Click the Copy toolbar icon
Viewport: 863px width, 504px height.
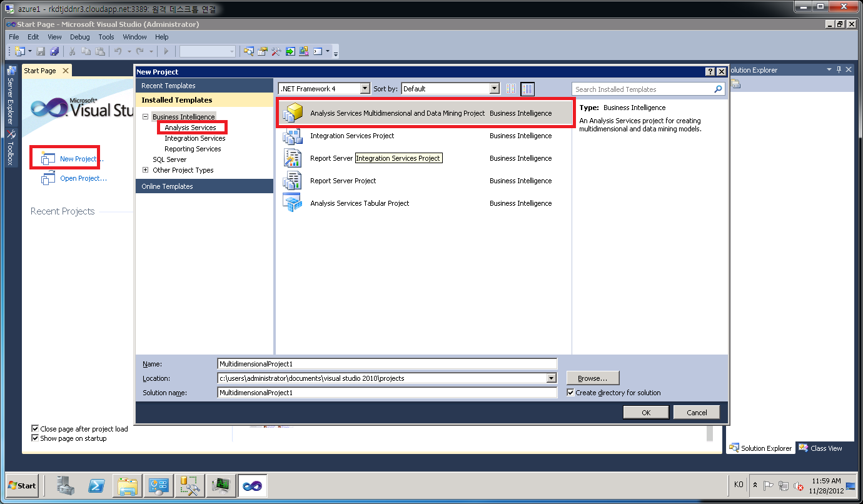[x=86, y=51]
